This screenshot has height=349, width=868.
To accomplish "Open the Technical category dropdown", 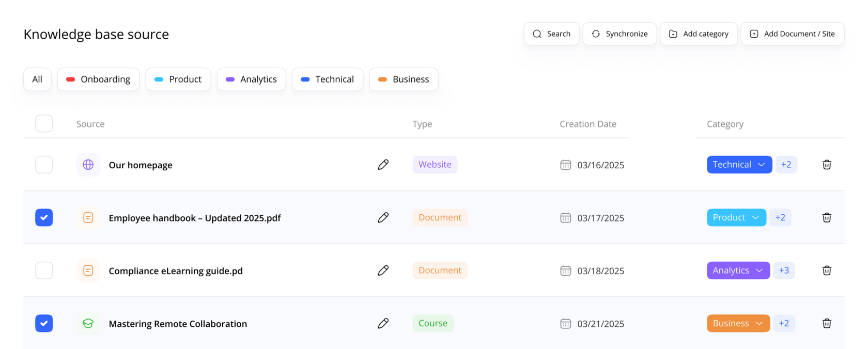I will click(739, 165).
